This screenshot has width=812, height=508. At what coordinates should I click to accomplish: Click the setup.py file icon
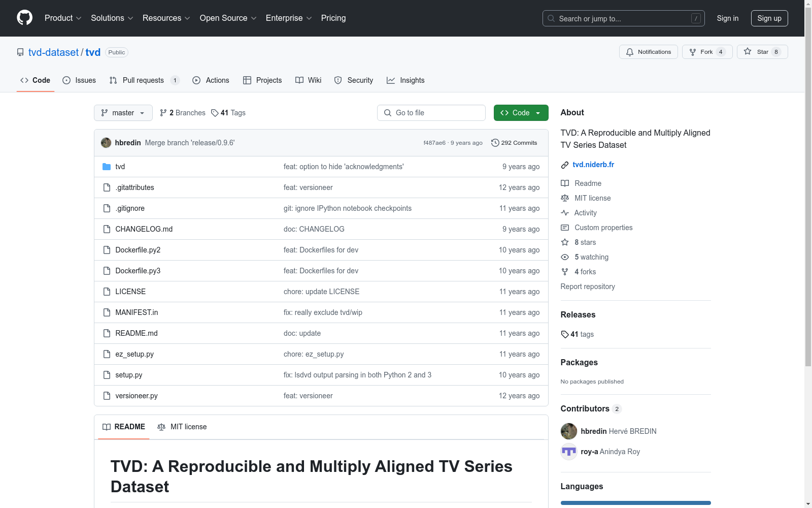(x=107, y=375)
